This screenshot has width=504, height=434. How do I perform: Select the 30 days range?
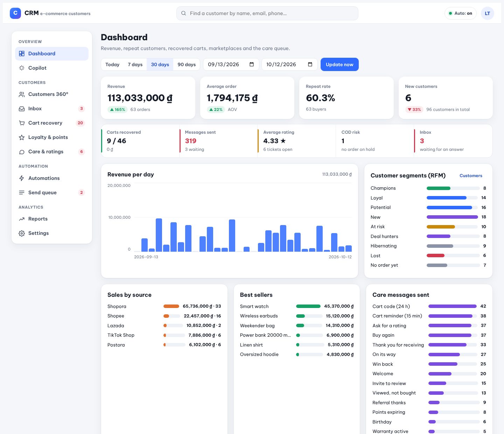[160, 64]
